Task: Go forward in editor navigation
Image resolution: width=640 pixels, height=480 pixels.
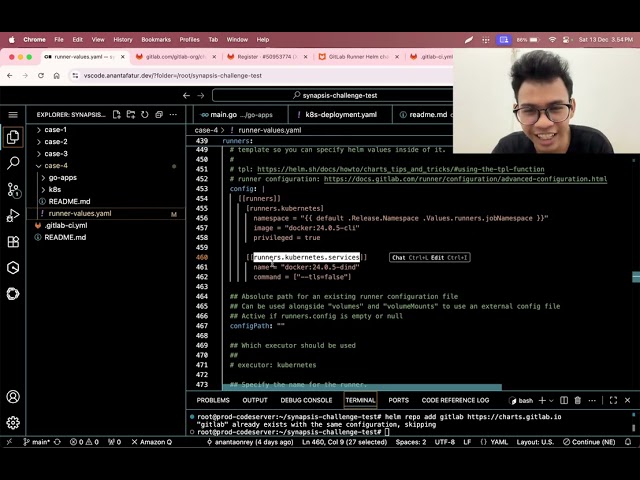Action: tap(201, 96)
